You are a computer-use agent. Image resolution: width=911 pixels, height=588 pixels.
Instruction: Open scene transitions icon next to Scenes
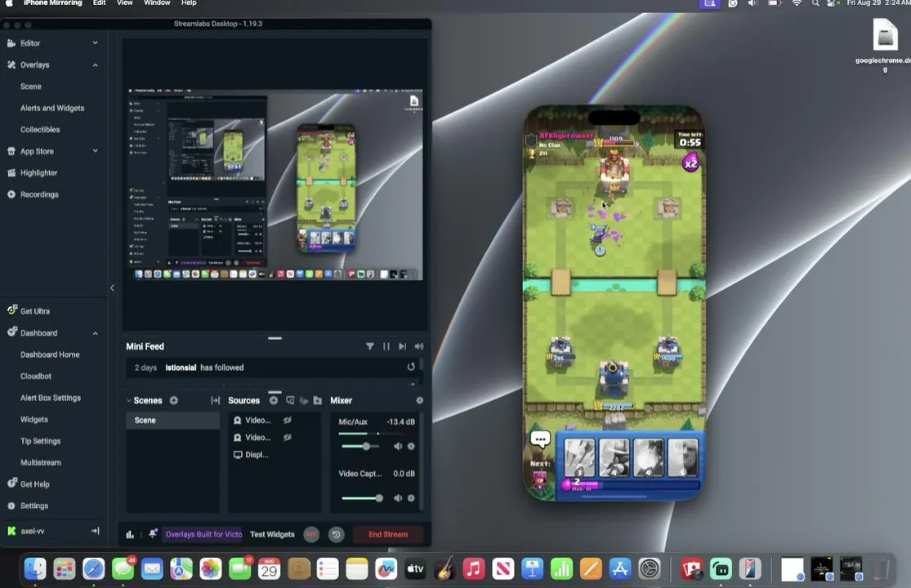(x=215, y=400)
